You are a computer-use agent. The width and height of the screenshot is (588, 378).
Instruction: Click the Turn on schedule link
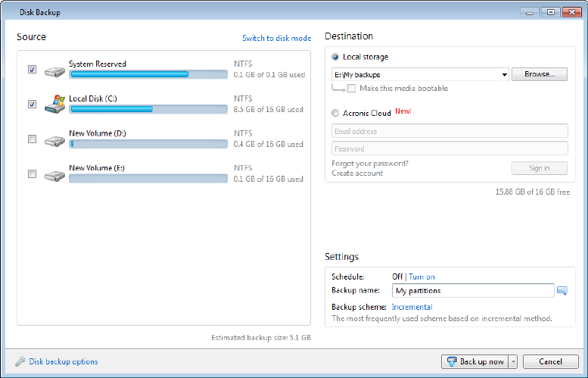click(x=422, y=277)
